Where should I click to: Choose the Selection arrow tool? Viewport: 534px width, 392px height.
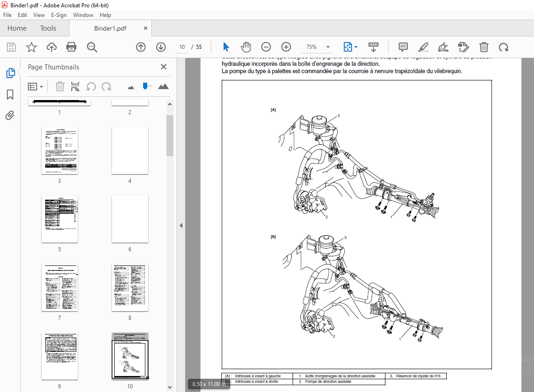[226, 47]
